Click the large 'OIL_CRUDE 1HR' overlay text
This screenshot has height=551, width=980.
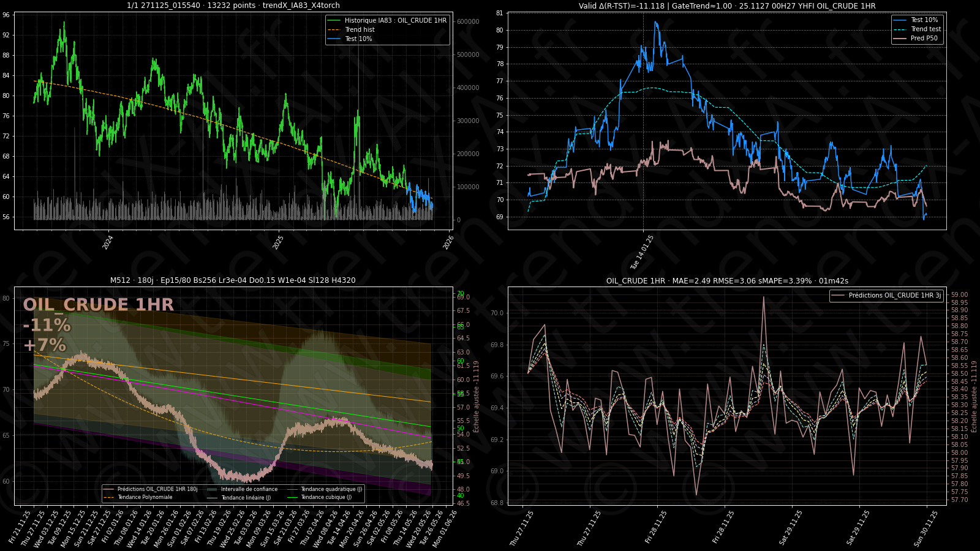(98, 305)
